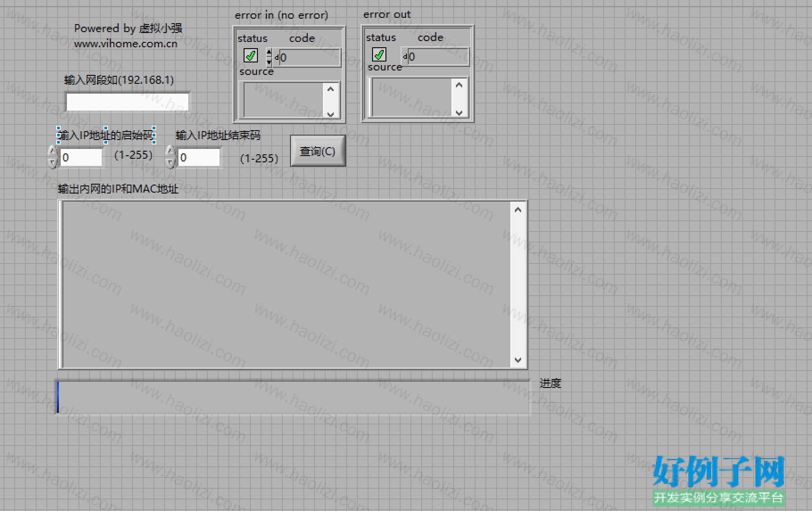Select the 输入IP地址结束码 label

pyautogui.click(x=218, y=135)
